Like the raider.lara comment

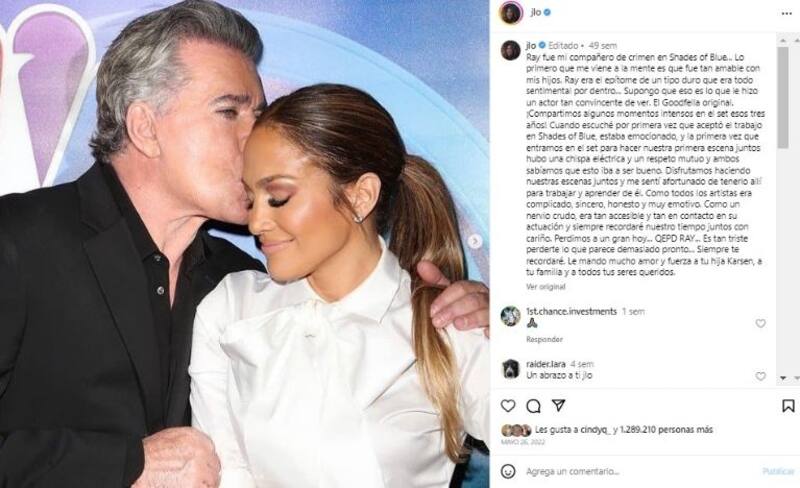[760, 376]
